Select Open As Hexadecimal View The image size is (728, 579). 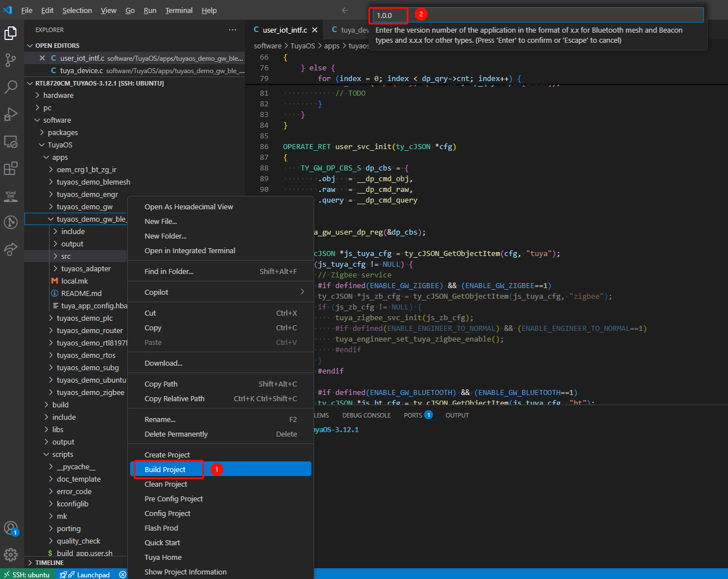coord(221,207)
